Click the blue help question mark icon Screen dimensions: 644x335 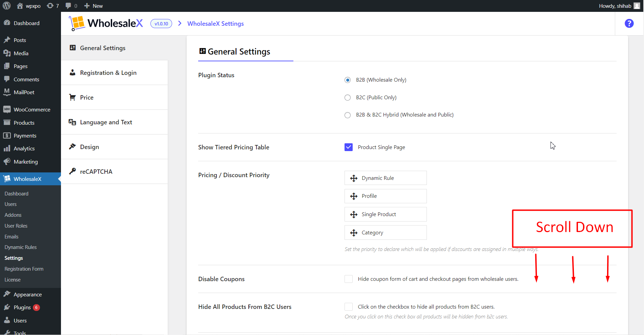(629, 23)
